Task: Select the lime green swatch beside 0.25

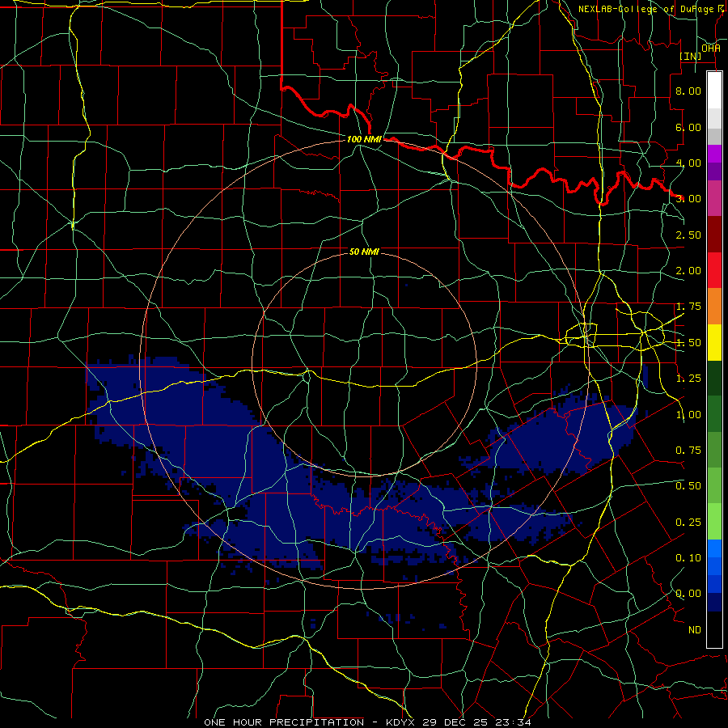Action: [x=714, y=522]
